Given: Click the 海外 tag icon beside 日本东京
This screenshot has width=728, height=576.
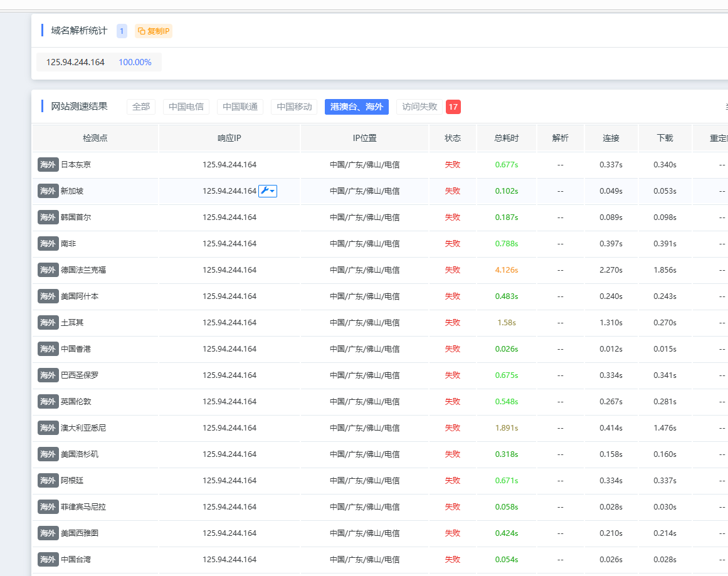Looking at the screenshot, I should (x=48, y=165).
